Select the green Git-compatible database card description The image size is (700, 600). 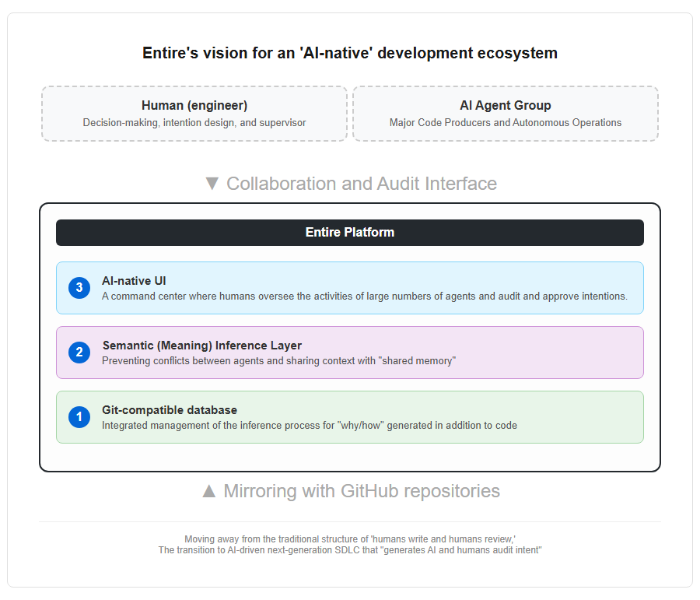(x=310, y=426)
